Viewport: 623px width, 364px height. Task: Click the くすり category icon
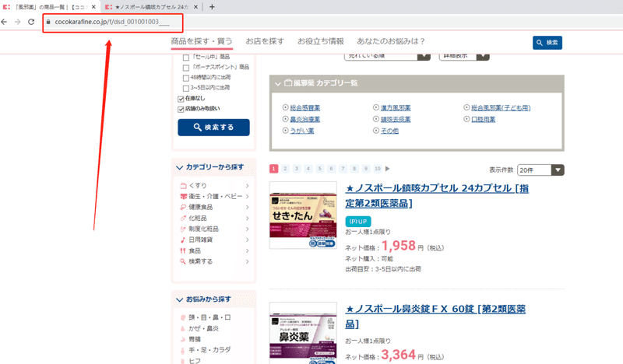183,185
